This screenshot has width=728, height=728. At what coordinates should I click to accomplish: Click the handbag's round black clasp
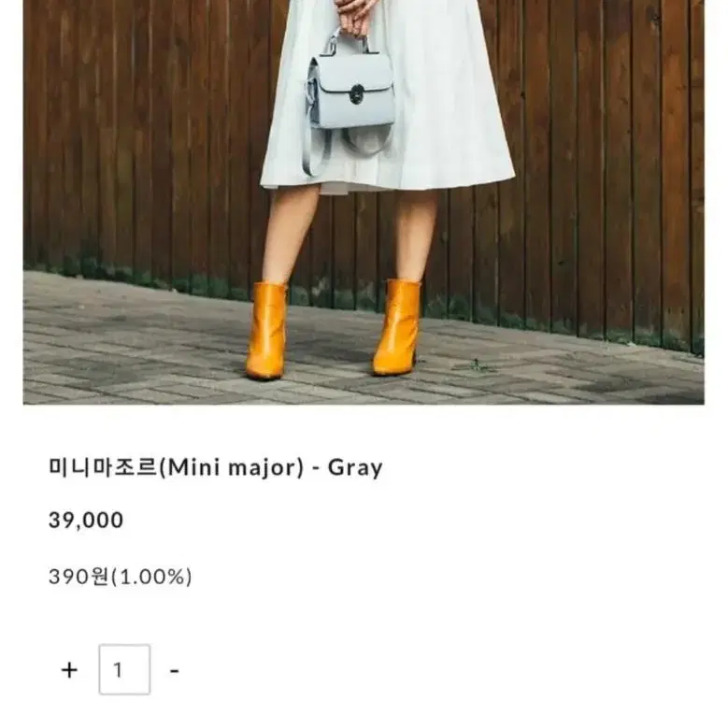pyautogui.click(x=357, y=94)
